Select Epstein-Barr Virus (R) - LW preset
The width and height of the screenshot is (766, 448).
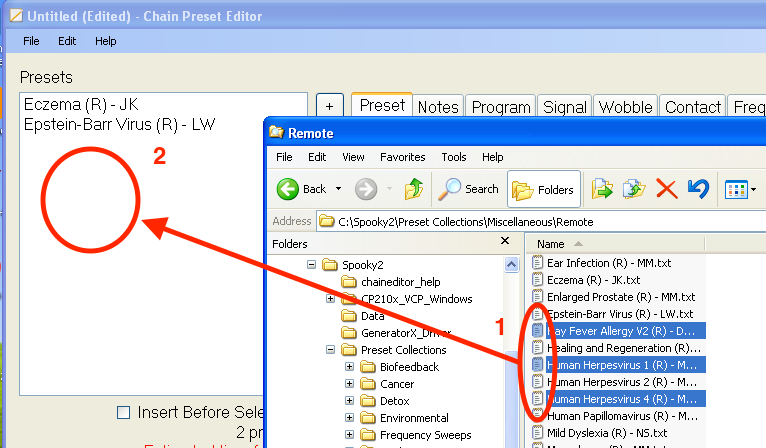(119, 124)
